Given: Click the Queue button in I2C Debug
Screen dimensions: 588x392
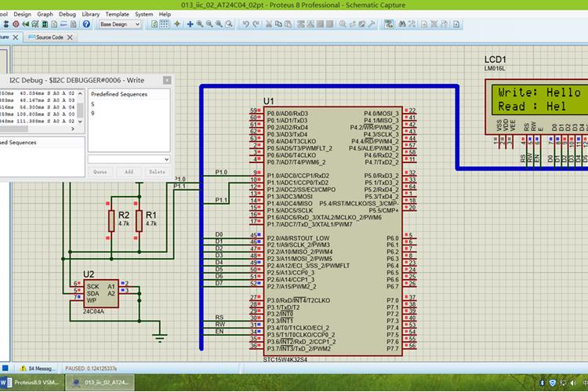Looking at the screenshot, I should pos(100,172).
